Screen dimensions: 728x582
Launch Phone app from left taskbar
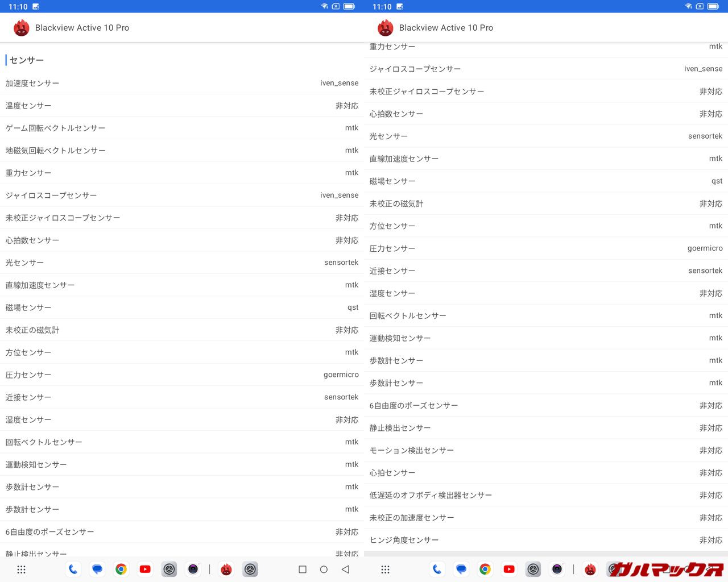tap(73, 569)
